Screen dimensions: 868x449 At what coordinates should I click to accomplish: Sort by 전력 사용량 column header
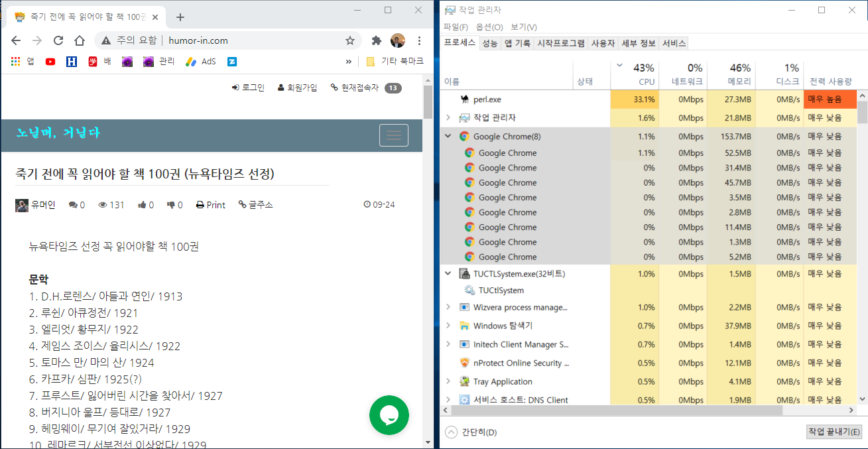(830, 74)
